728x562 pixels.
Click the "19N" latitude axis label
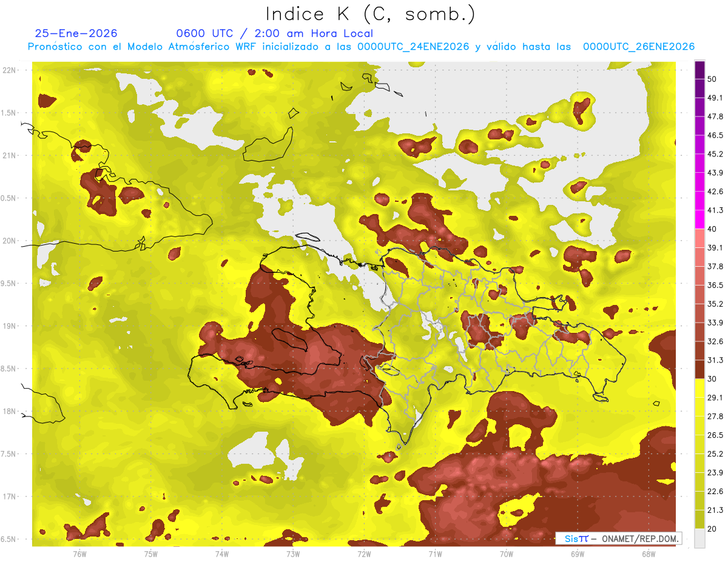pos(10,326)
